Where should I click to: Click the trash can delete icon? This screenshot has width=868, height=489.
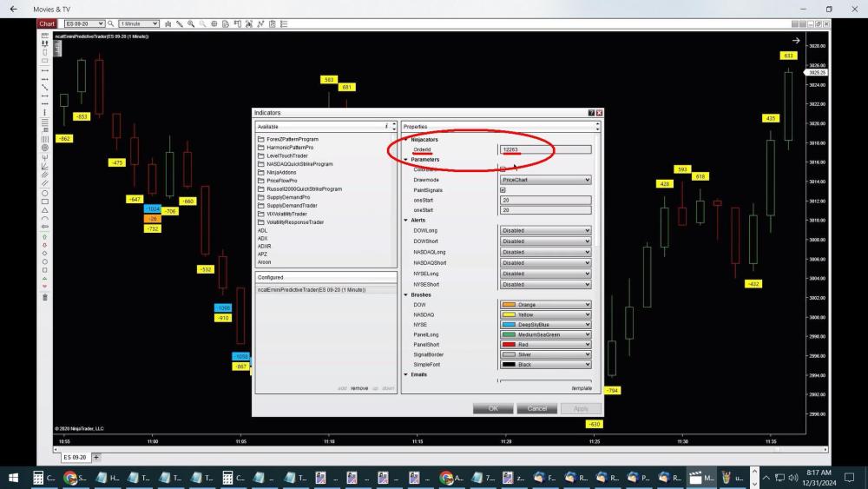tap(45, 297)
